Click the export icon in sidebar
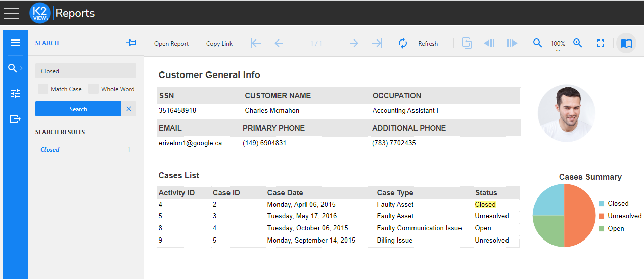This screenshot has width=644, height=279. click(x=15, y=119)
